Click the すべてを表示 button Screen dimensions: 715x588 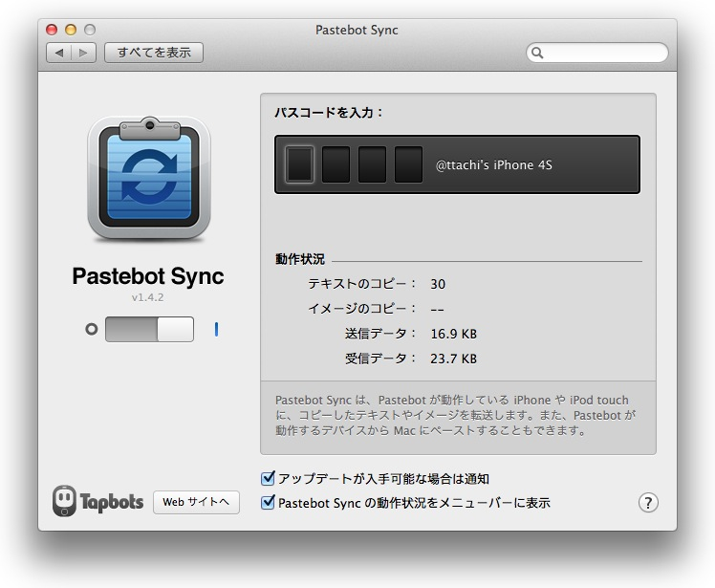154,53
